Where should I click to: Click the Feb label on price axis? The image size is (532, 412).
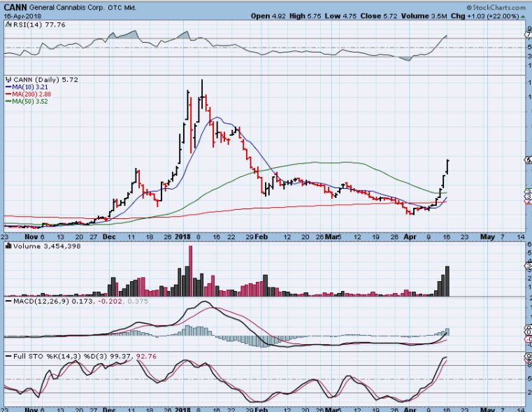(261, 237)
